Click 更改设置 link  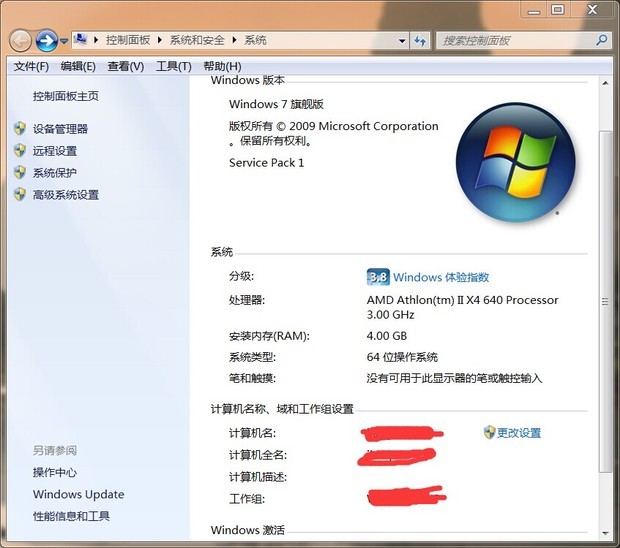[518, 433]
